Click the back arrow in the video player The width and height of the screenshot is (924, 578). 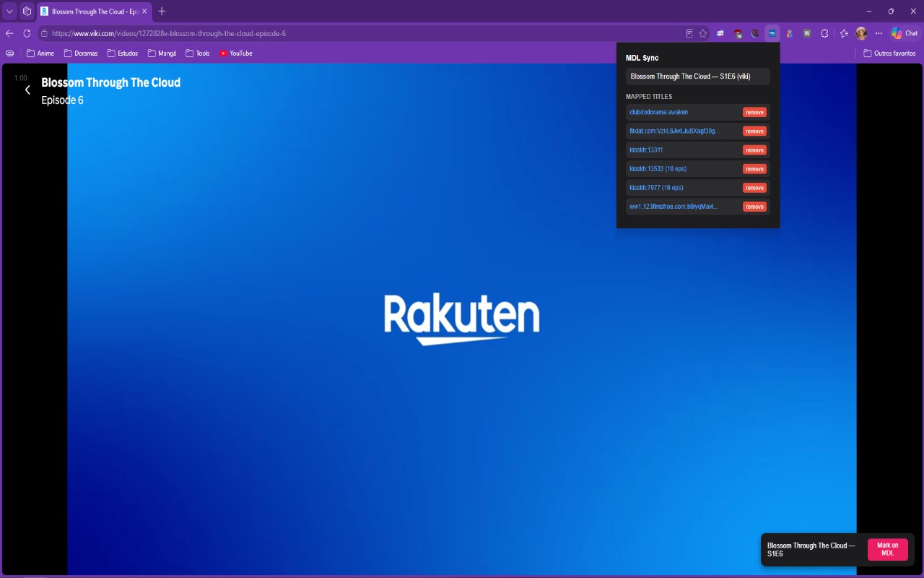[27, 90]
